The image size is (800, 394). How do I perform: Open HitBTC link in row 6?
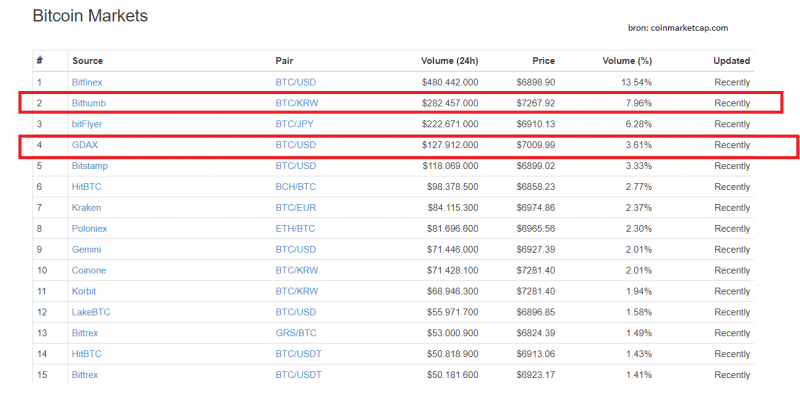point(87,187)
